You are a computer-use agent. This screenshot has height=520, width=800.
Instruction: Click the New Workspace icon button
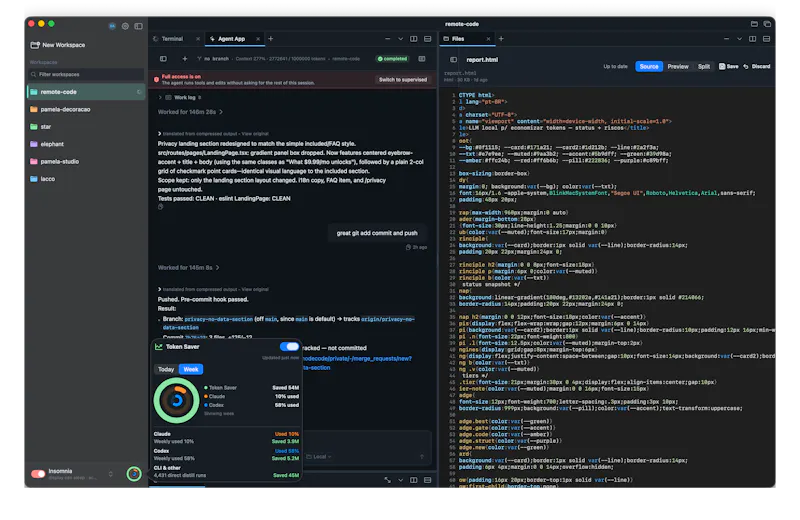pos(35,45)
